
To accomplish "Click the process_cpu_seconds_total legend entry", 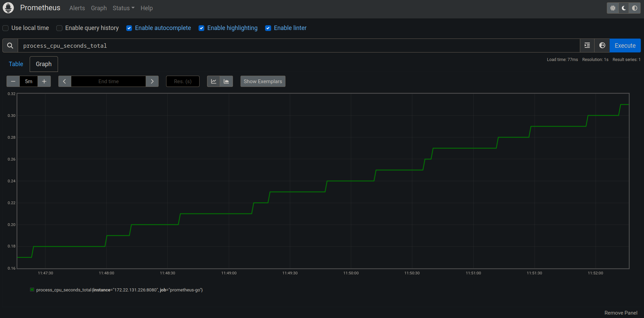I will click(x=119, y=290).
